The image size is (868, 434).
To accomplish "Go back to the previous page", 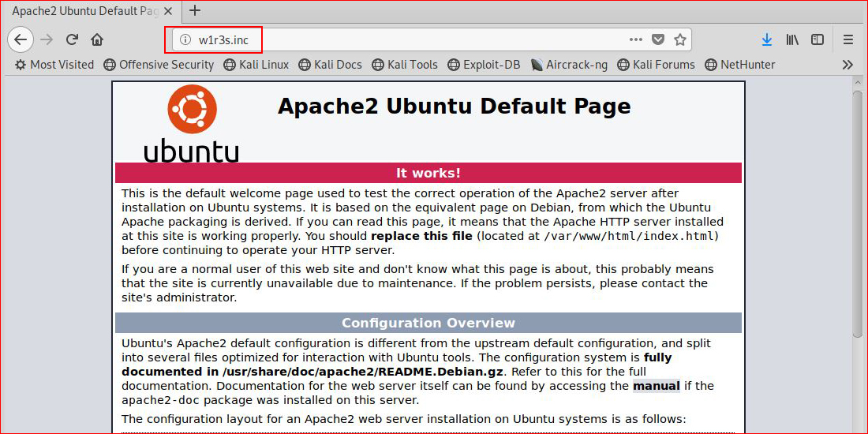I will pos(21,40).
